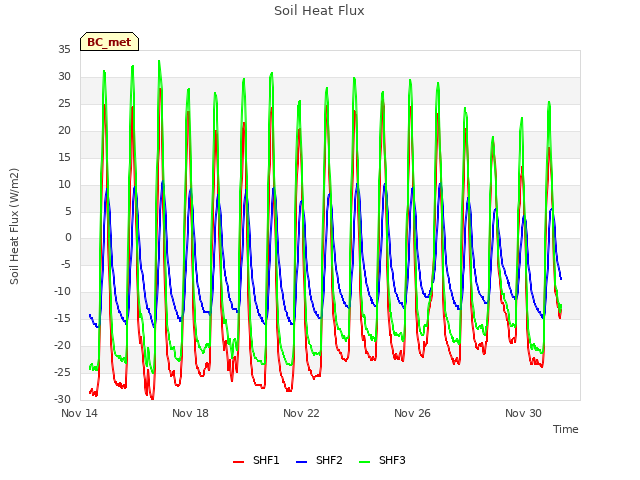Click the green SHF3 legend swatch
The height and width of the screenshot is (480, 640).
364,462
